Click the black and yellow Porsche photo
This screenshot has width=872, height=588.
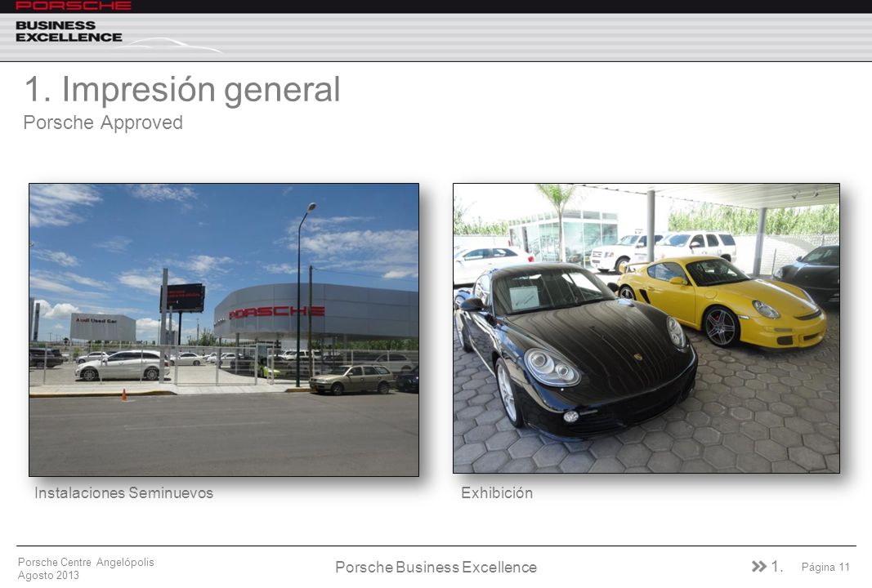pyautogui.click(x=646, y=328)
